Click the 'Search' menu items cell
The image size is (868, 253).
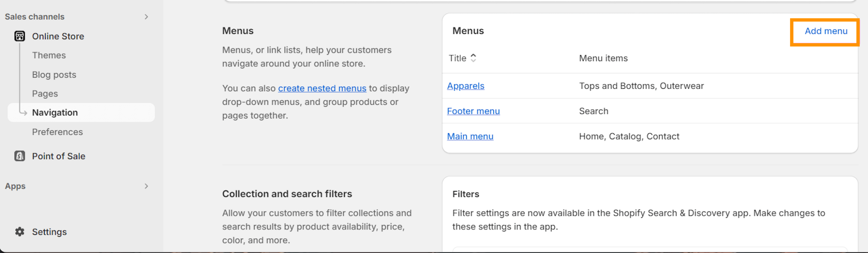tap(593, 111)
